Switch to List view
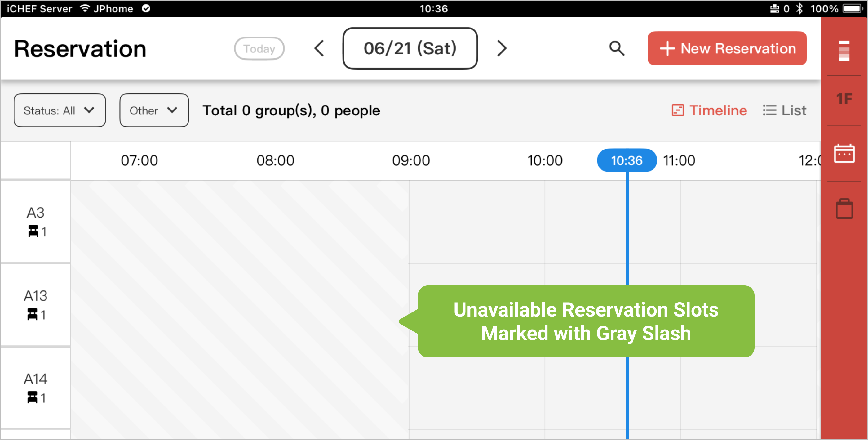Image resolution: width=868 pixels, height=440 pixels. coord(784,110)
